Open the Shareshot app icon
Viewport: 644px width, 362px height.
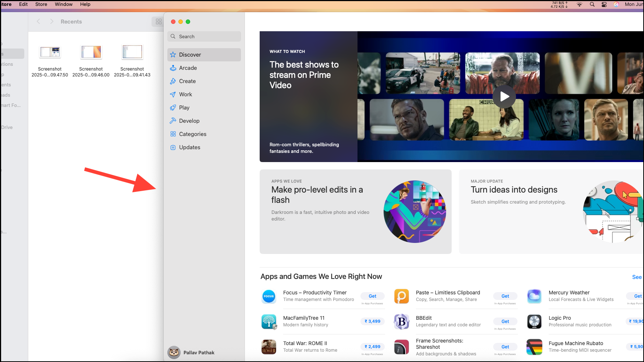tap(402, 347)
